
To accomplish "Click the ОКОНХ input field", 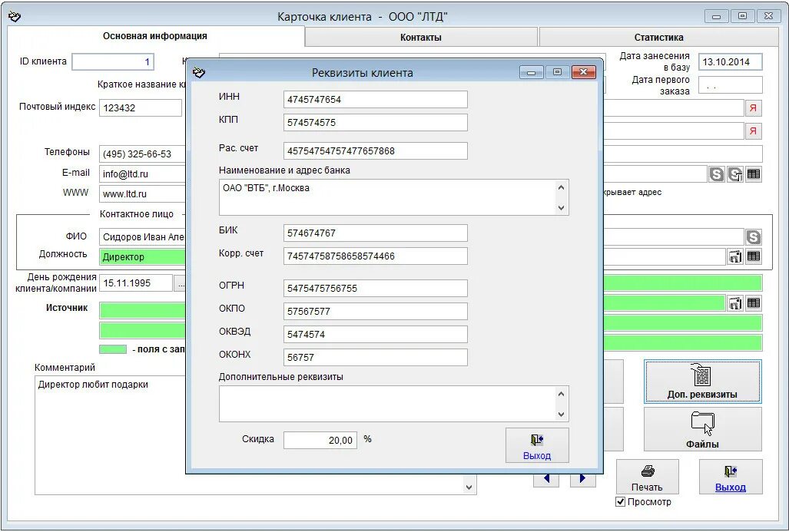I will (x=376, y=358).
